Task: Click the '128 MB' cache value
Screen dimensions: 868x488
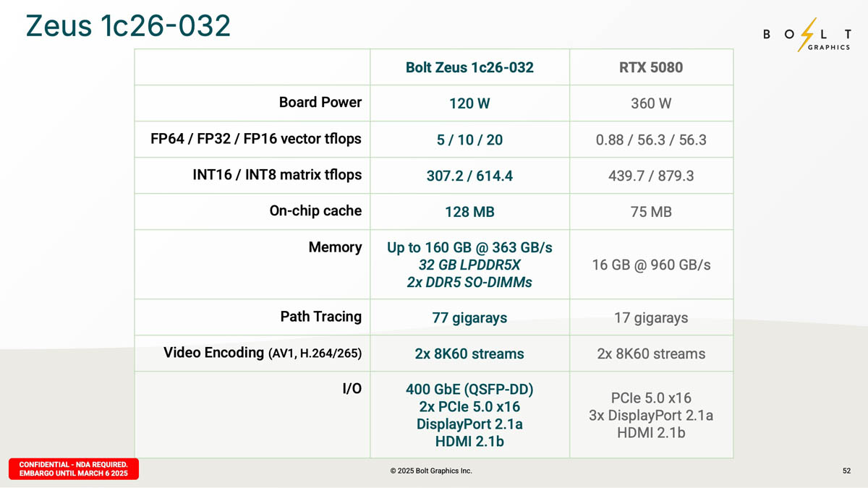Action: tap(469, 212)
